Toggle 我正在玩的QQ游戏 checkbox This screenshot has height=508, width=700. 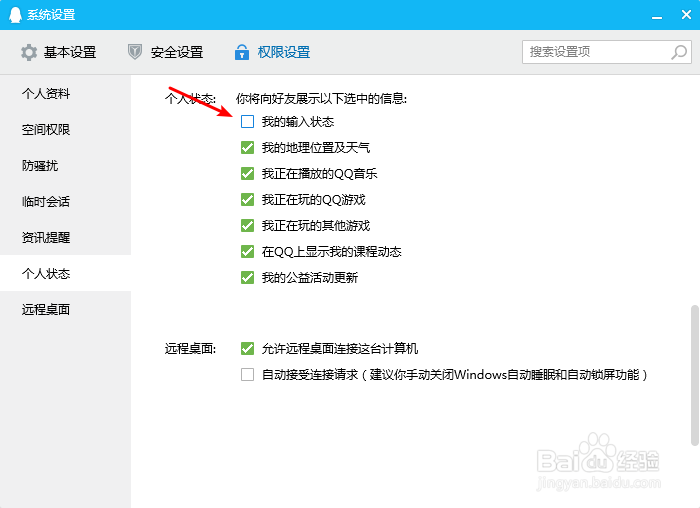point(247,199)
